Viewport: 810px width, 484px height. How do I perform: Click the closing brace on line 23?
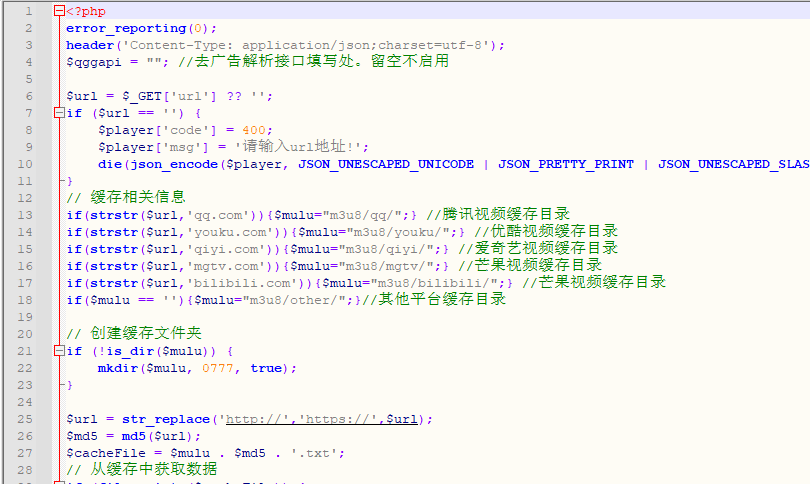click(69, 385)
